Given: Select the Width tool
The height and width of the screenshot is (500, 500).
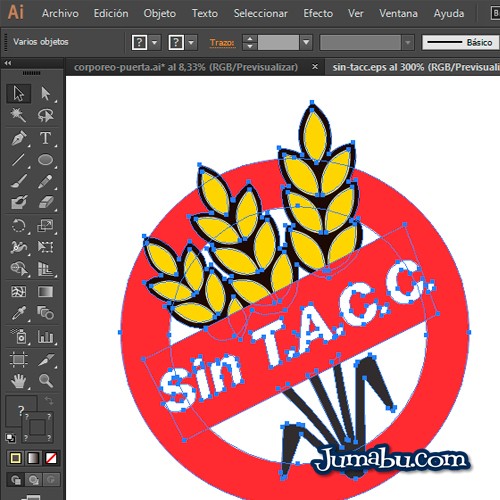Looking at the screenshot, I should tap(19, 247).
